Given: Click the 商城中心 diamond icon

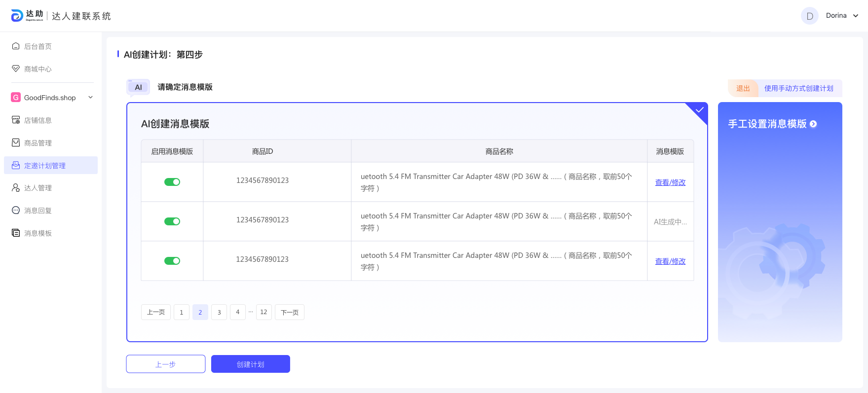Looking at the screenshot, I should pos(16,69).
